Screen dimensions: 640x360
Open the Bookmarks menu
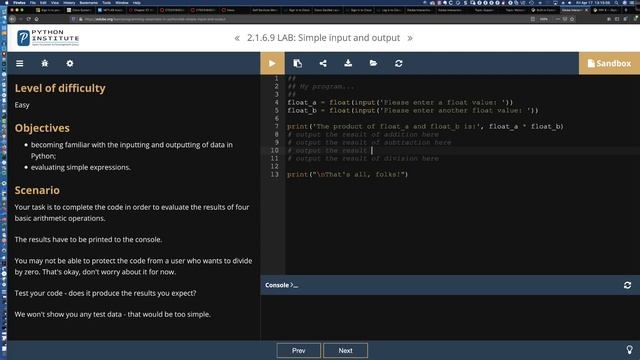89,2
